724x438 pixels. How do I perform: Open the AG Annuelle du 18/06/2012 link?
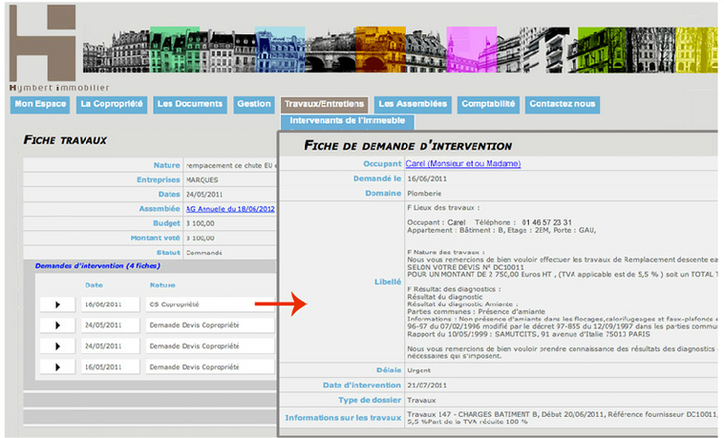[230, 209]
